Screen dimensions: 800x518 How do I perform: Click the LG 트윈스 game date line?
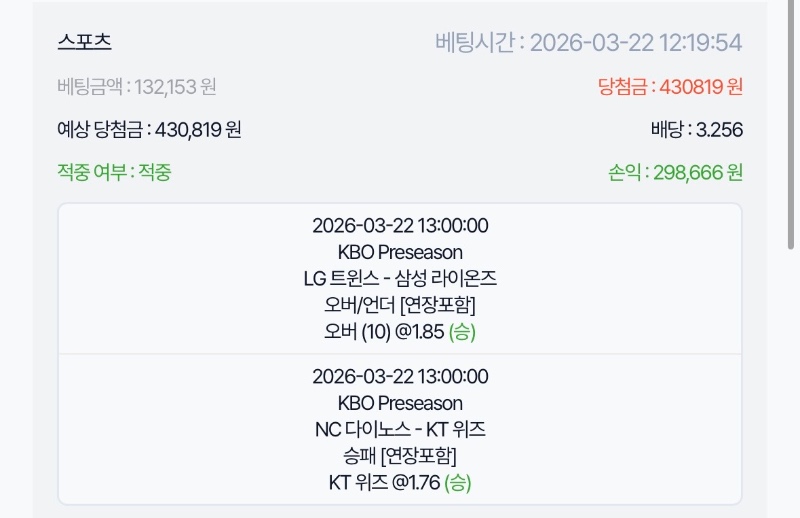coord(400,225)
